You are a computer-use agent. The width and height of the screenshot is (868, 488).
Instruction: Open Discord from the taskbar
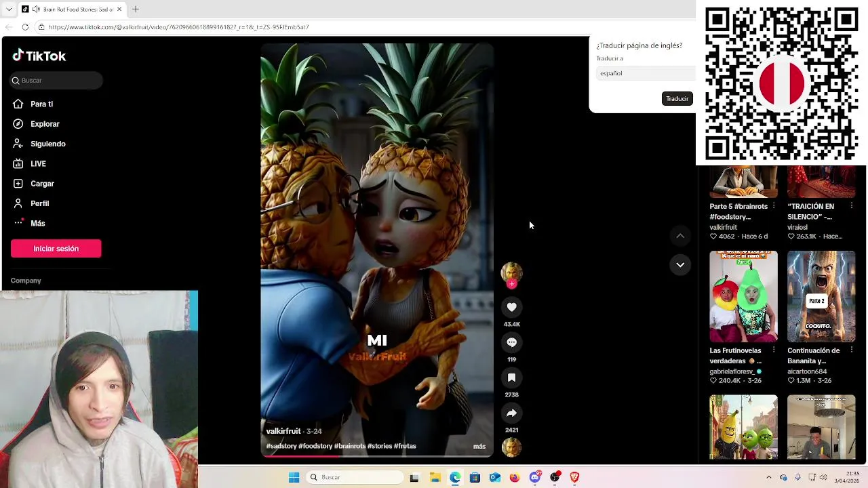[535, 477]
